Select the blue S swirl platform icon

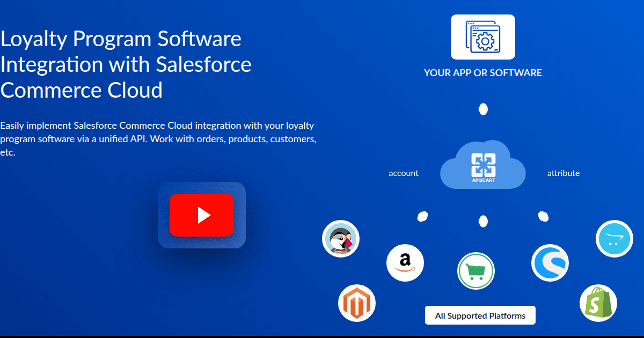550,263
